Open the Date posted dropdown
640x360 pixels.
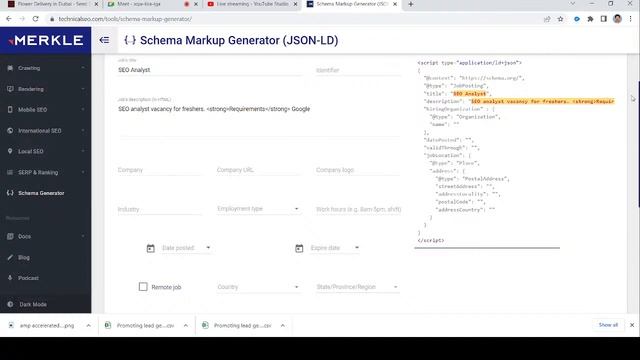click(x=186, y=248)
